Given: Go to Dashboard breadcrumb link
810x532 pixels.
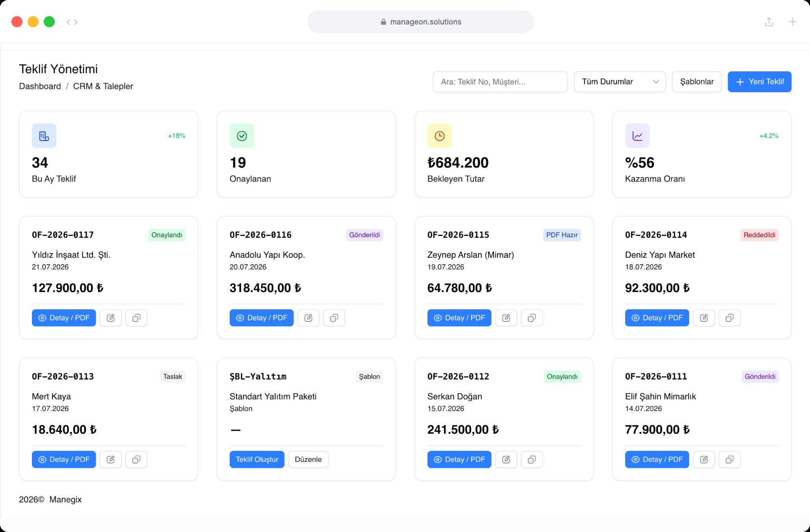Looking at the screenshot, I should coord(40,86).
